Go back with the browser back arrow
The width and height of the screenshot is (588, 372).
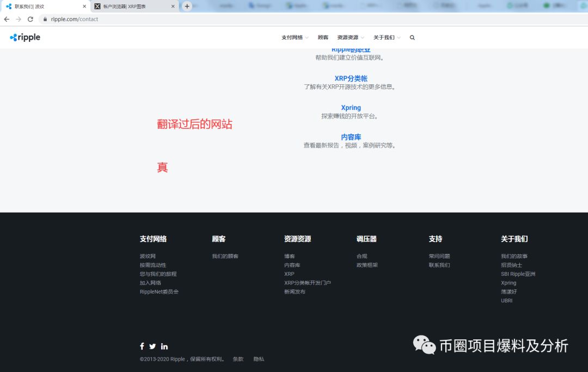pos(7,19)
